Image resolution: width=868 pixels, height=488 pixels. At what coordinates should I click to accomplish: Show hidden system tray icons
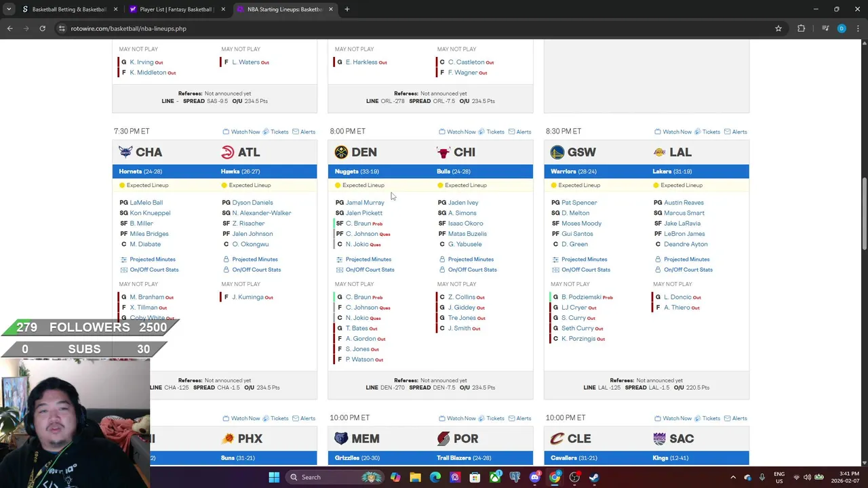733,477
